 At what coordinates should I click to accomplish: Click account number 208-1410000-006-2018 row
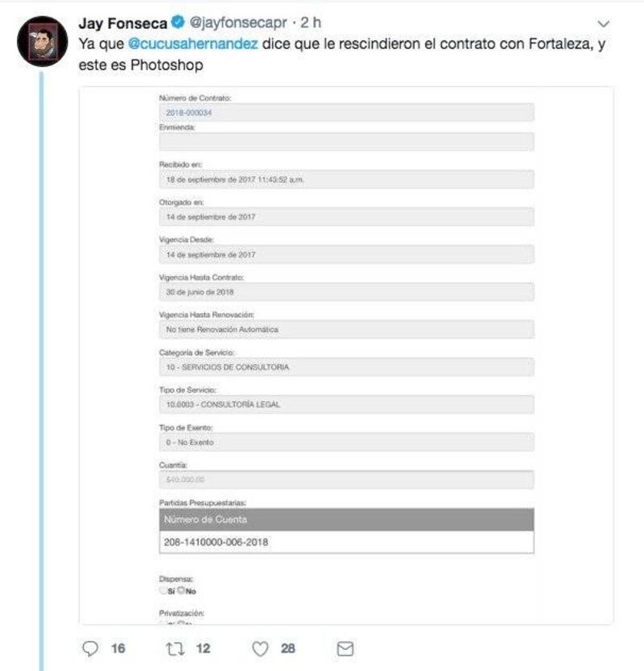pyautogui.click(x=346, y=542)
